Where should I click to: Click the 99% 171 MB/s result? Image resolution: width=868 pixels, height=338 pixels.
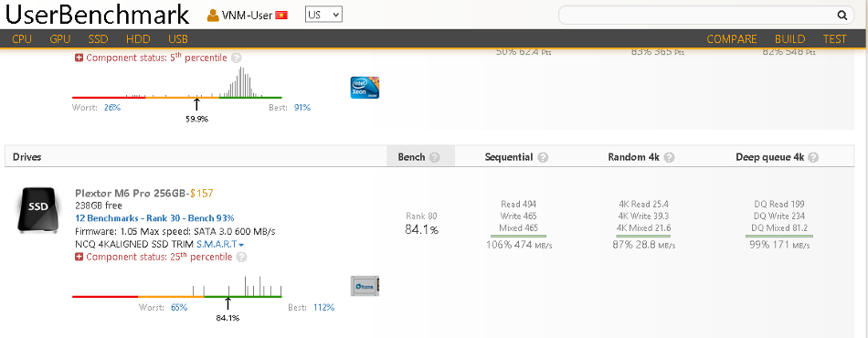[780, 244]
